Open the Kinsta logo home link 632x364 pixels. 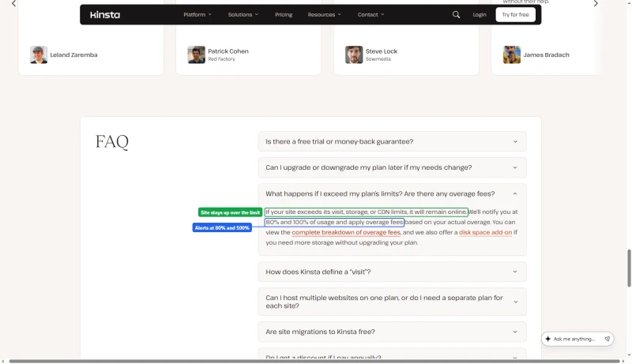105,15
